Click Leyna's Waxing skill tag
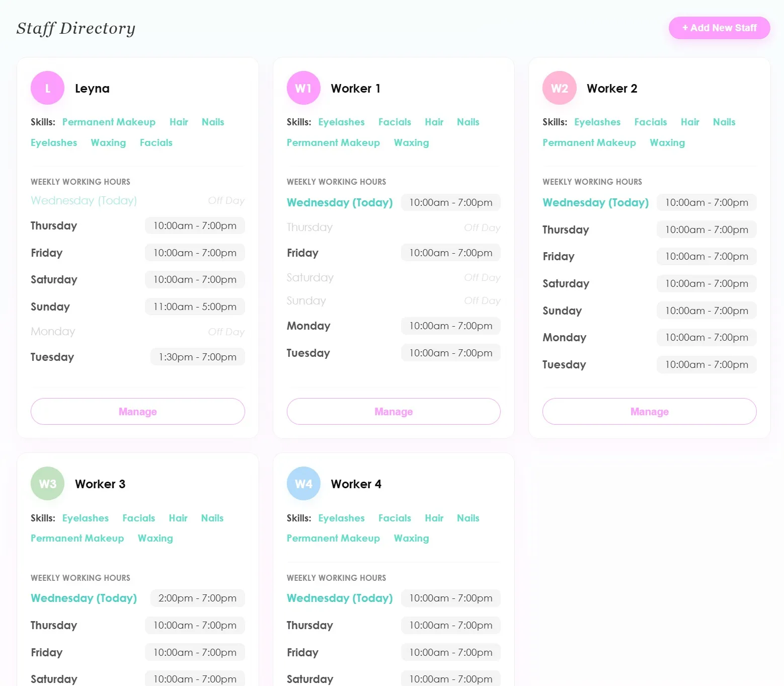This screenshot has width=784, height=686. point(108,142)
